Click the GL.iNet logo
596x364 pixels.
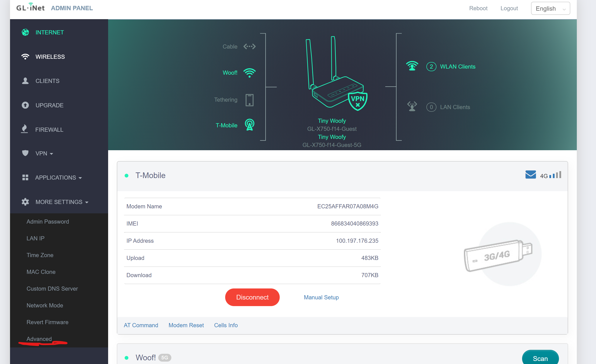pyautogui.click(x=31, y=7)
